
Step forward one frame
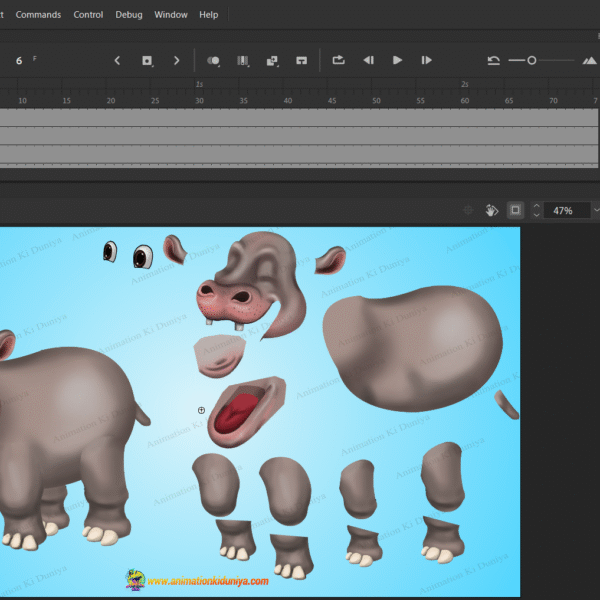[426, 60]
